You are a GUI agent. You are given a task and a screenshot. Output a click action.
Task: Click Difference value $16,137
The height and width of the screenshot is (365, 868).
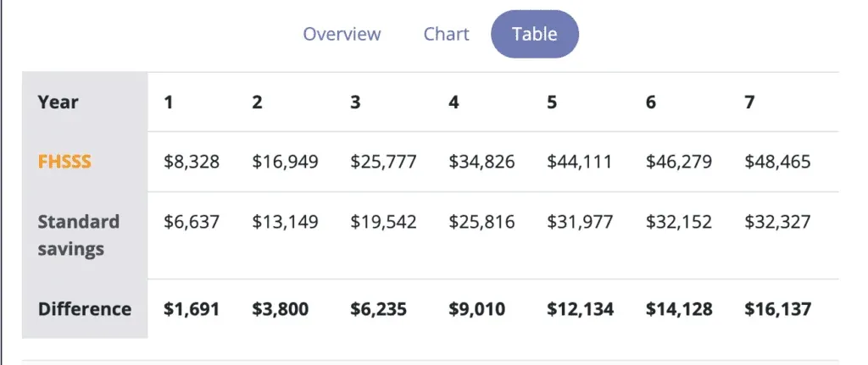tap(778, 309)
